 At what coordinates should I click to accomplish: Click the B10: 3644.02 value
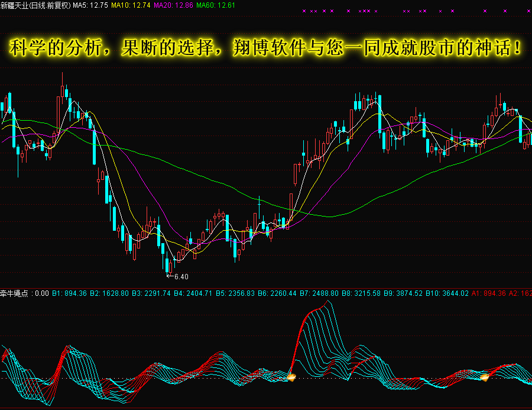(x=447, y=293)
